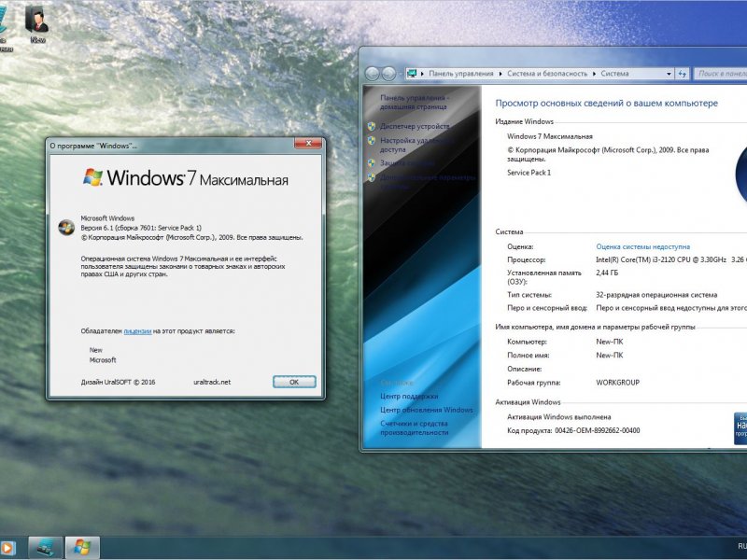This screenshot has height=560, width=747.
Task: Click the Service Pack 1 text in System window
Action: [x=529, y=173]
